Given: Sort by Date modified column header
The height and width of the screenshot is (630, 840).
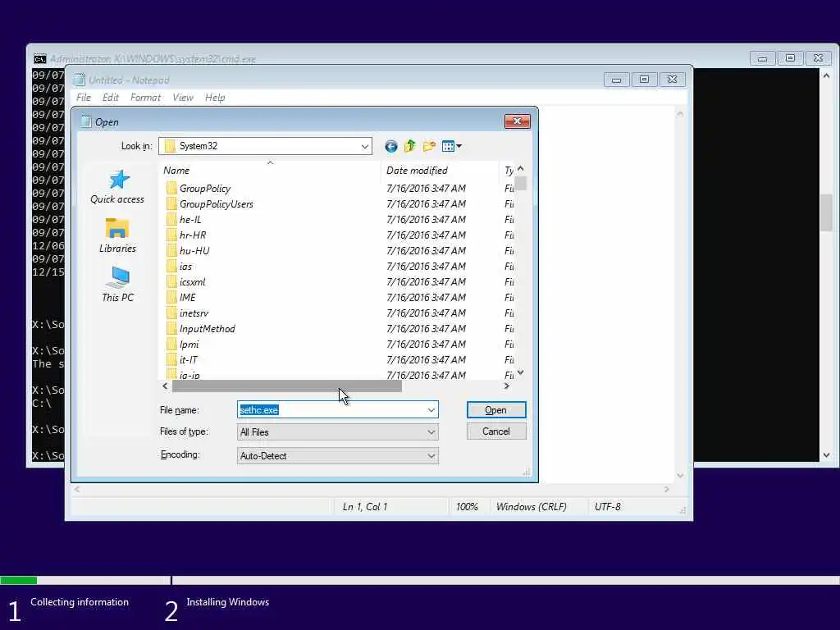Looking at the screenshot, I should [440, 171].
